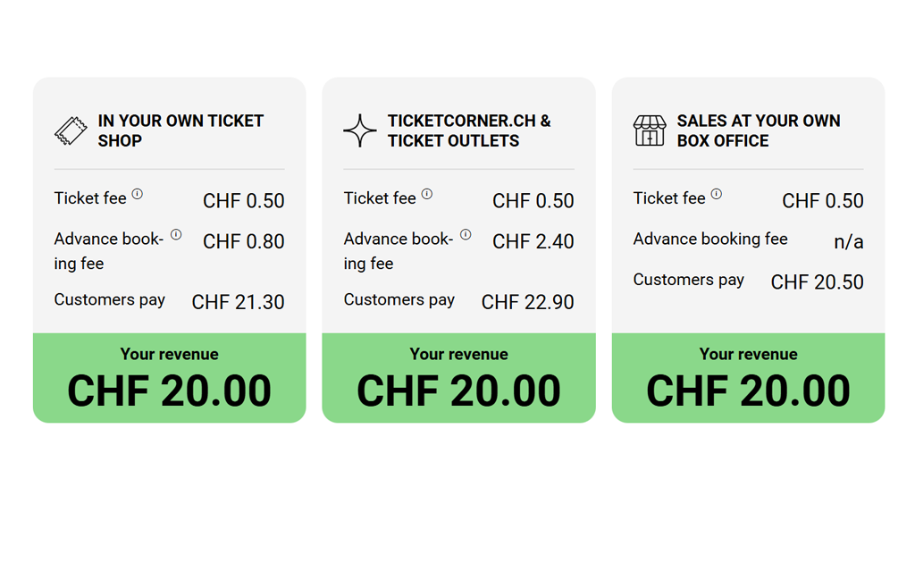Click the CHF 20.50 customers pay amount
Image resolution: width=915 pixels, height=588 pixels.
817,282
